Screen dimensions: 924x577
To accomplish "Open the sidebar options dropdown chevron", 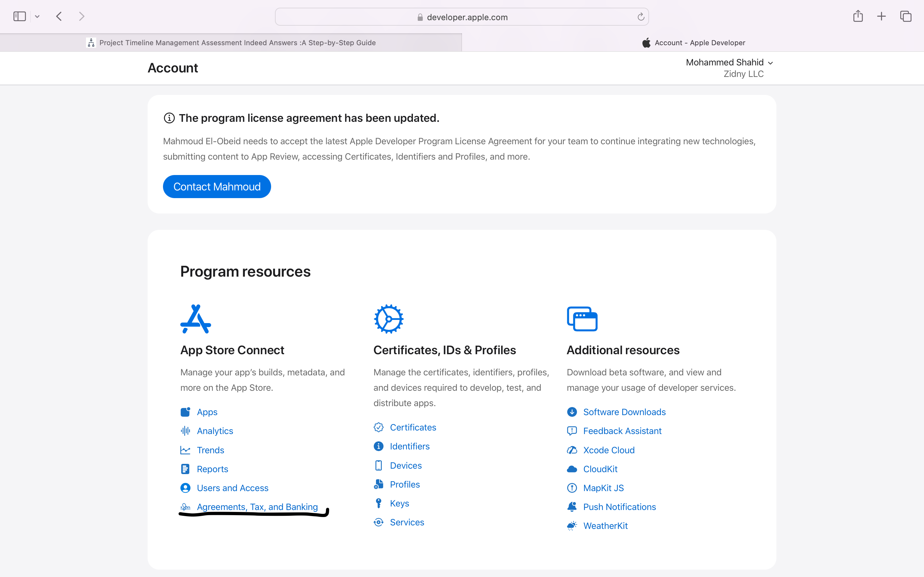I will pyautogui.click(x=37, y=17).
